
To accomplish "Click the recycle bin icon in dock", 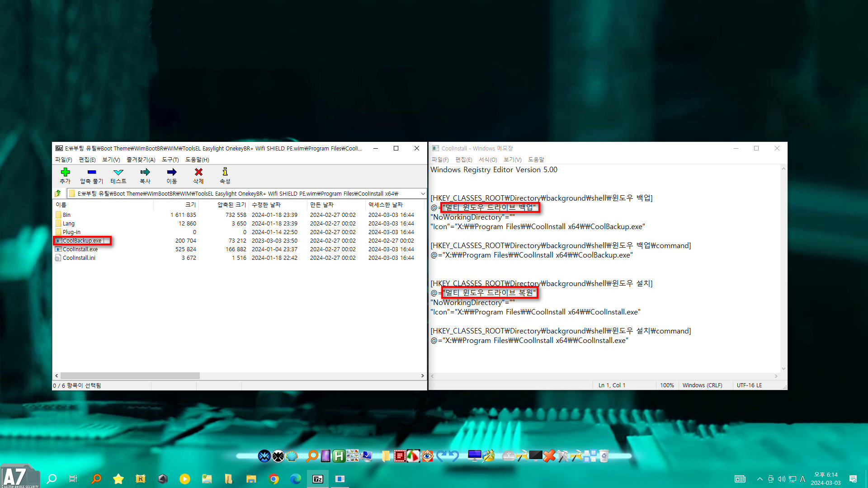I will (604, 456).
